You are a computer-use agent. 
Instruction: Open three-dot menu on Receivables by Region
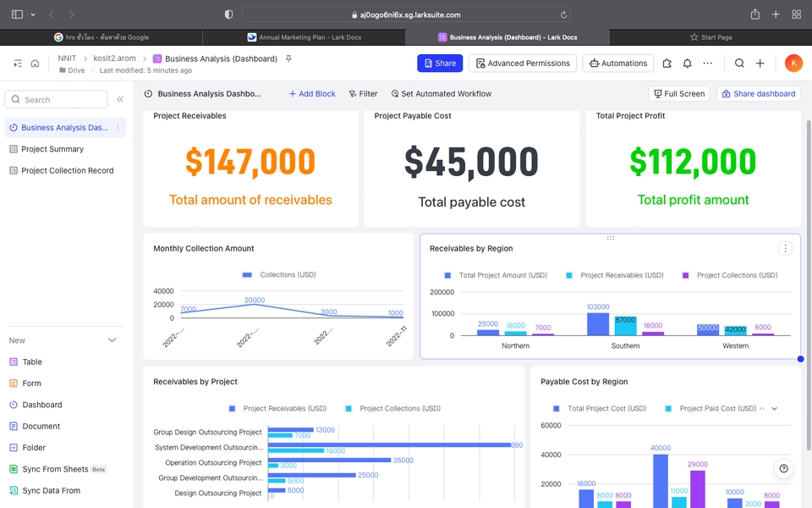(785, 248)
